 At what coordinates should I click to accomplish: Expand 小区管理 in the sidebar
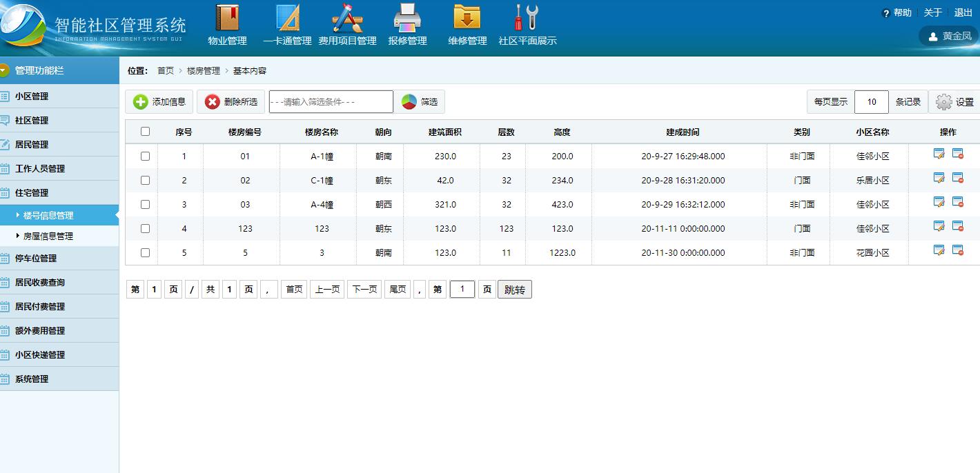point(32,97)
